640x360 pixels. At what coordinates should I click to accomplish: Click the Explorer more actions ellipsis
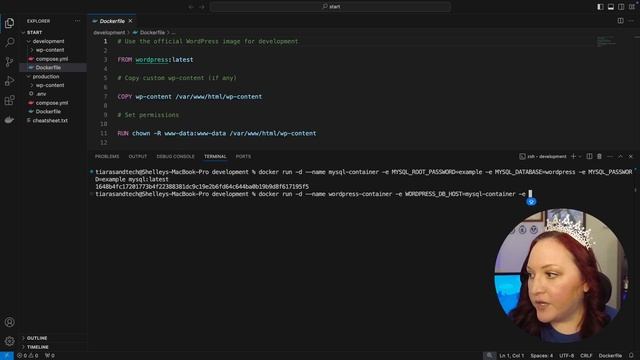pyautogui.click(x=77, y=21)
